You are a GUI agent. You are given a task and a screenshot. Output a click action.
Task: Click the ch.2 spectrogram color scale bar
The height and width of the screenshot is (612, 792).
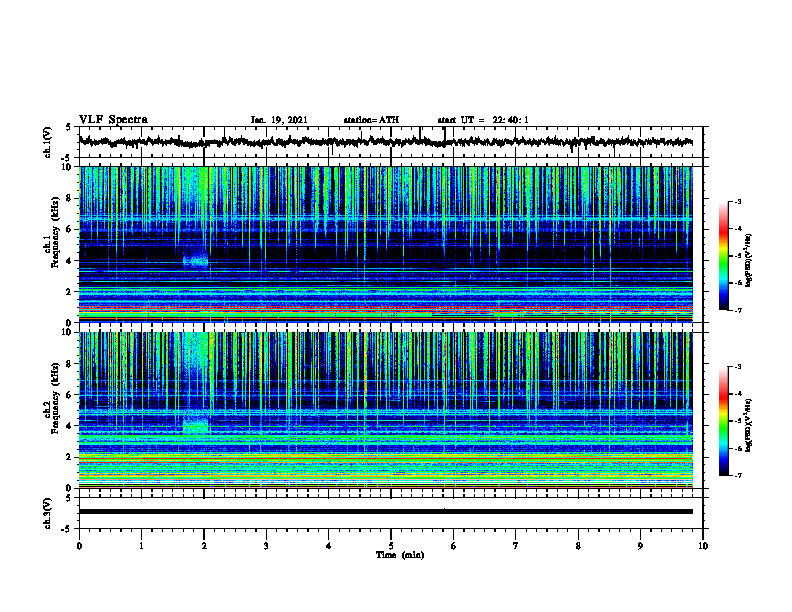(723, 421)
